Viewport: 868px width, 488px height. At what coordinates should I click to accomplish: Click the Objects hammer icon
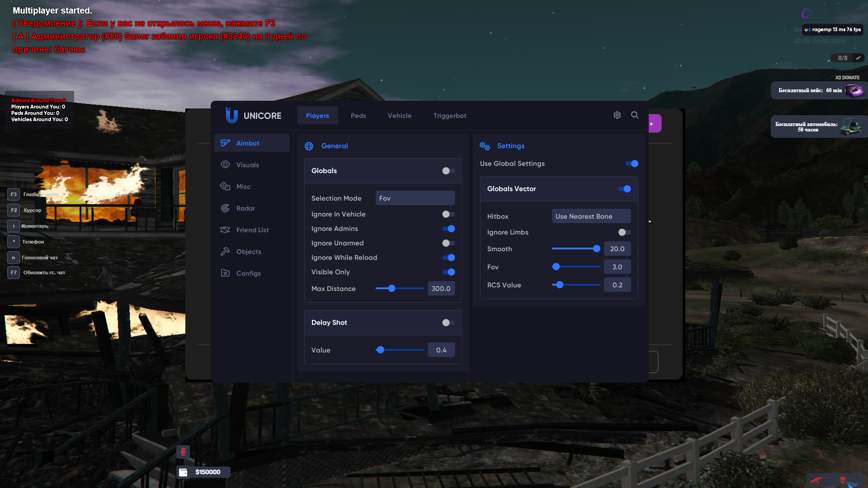225,252
